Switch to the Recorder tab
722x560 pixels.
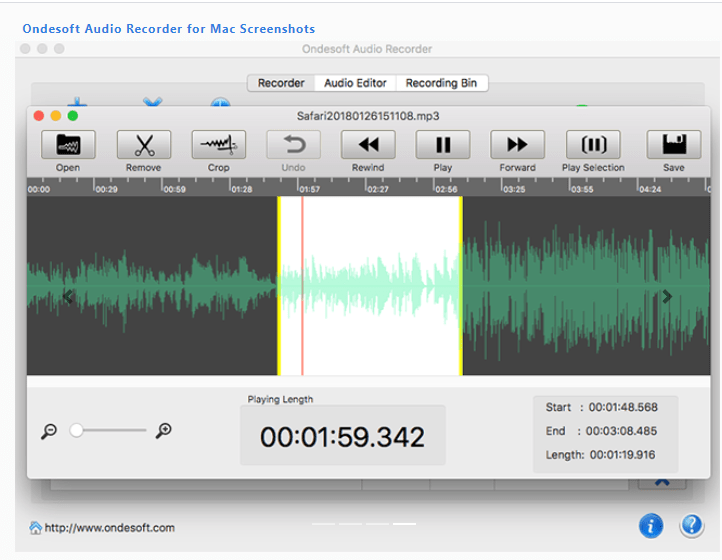281,83
